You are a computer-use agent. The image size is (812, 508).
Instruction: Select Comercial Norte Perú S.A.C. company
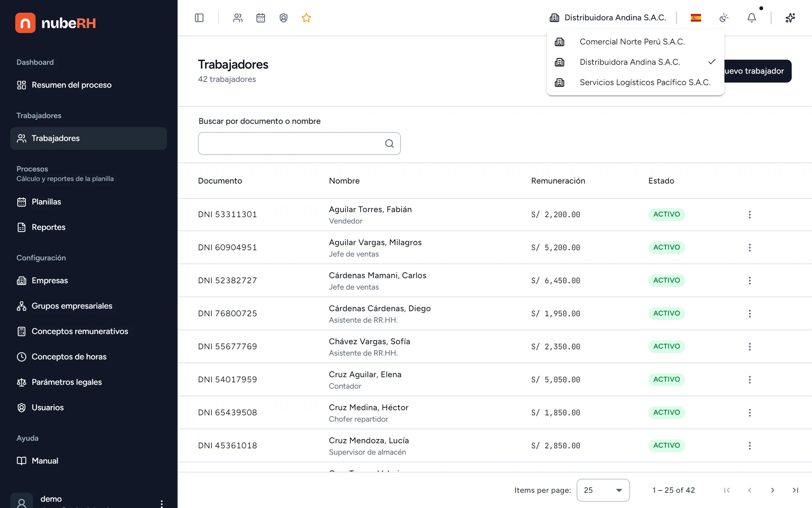coord(635,42)
